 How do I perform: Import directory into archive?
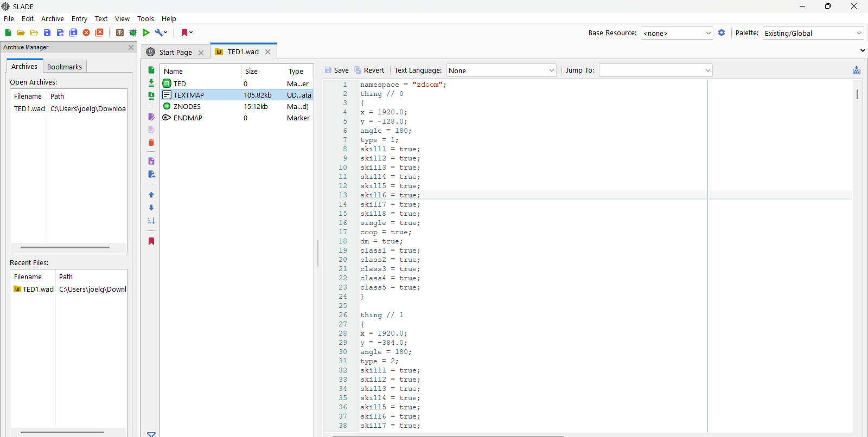click(x=151, y=96)
